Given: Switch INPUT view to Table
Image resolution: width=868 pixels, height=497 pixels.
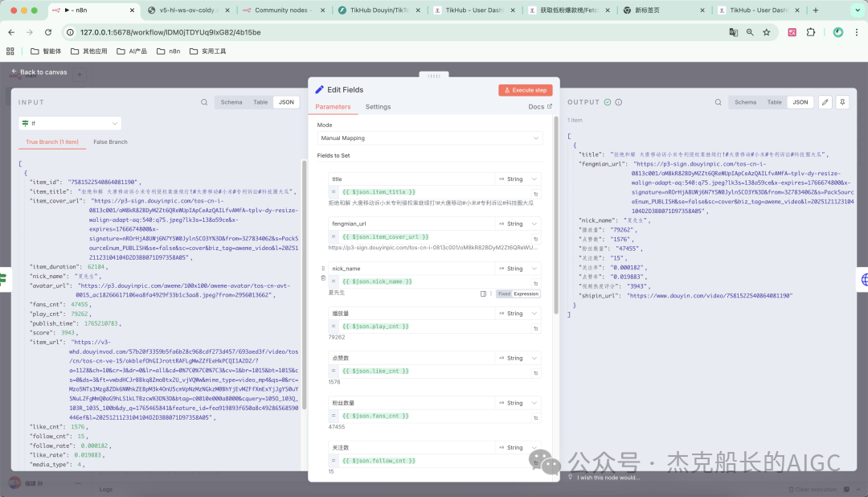Looking at the screenshot, I should (260, 102).
